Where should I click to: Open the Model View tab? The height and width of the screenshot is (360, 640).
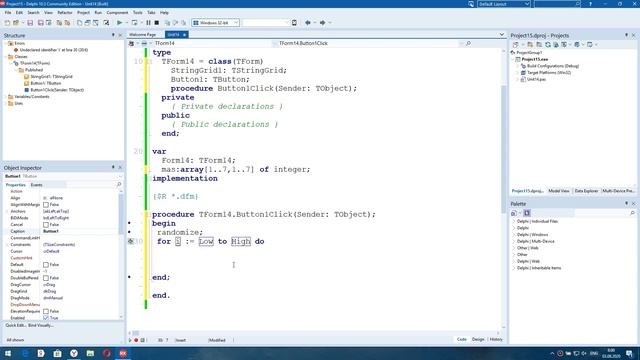coord(559,191)
